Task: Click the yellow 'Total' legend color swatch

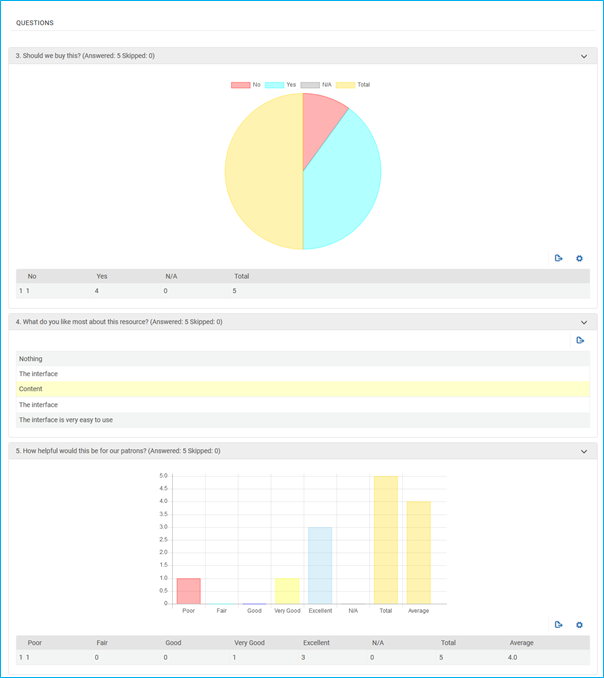Action: [344, 85]
